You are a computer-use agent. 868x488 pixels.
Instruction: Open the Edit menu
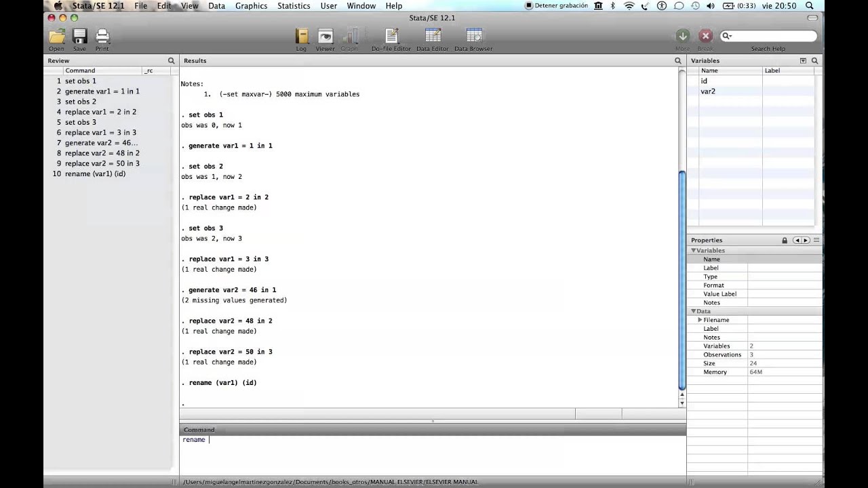(164, 5)
